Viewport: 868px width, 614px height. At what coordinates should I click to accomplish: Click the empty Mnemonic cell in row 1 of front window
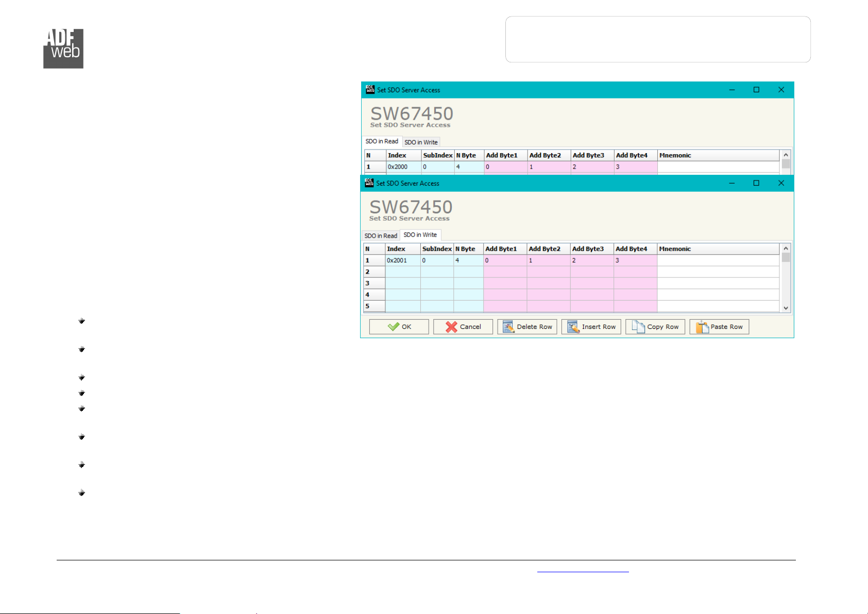(718, 260)
